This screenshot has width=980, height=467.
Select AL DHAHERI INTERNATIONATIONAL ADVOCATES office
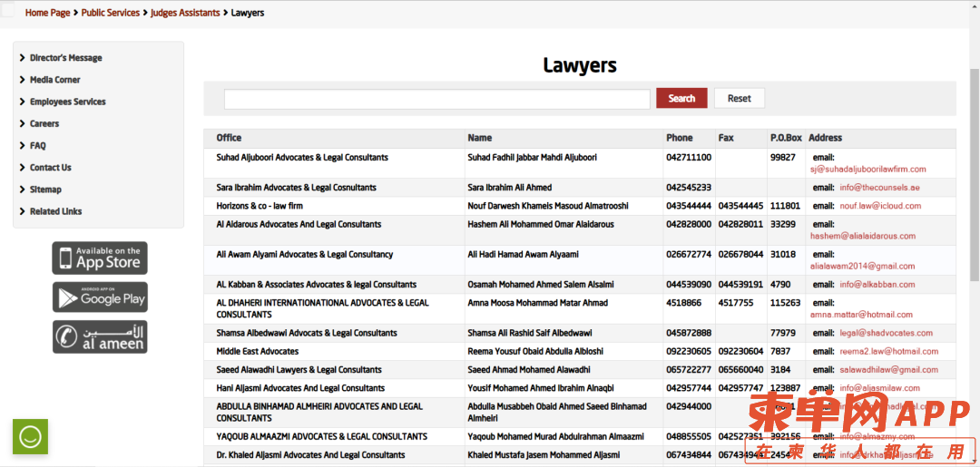pyautogui.click(x=322, y=308)
